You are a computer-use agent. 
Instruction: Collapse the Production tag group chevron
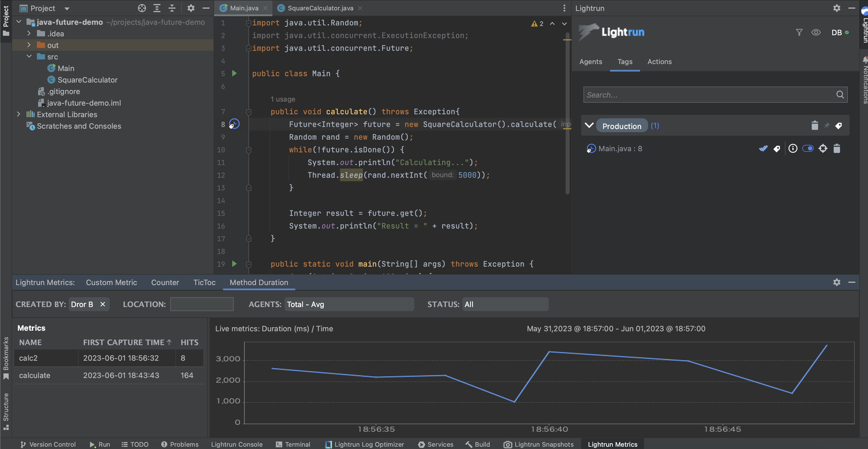point(589,126)
